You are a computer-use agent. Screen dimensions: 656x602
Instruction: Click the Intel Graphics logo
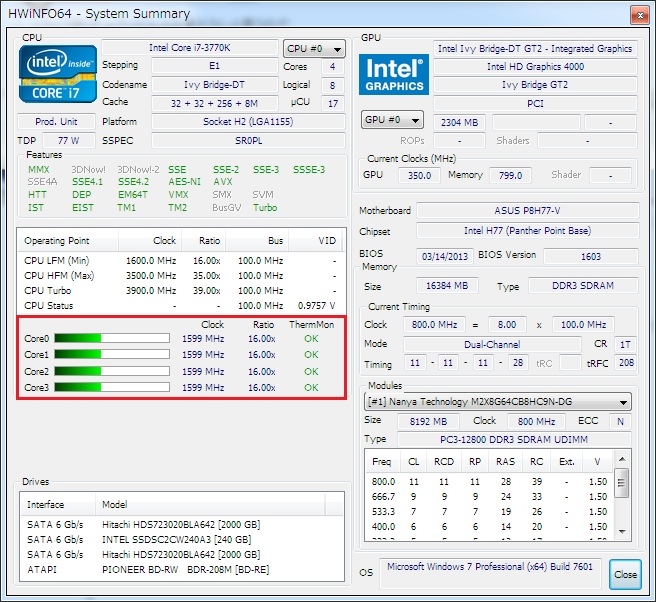(394, 74)
